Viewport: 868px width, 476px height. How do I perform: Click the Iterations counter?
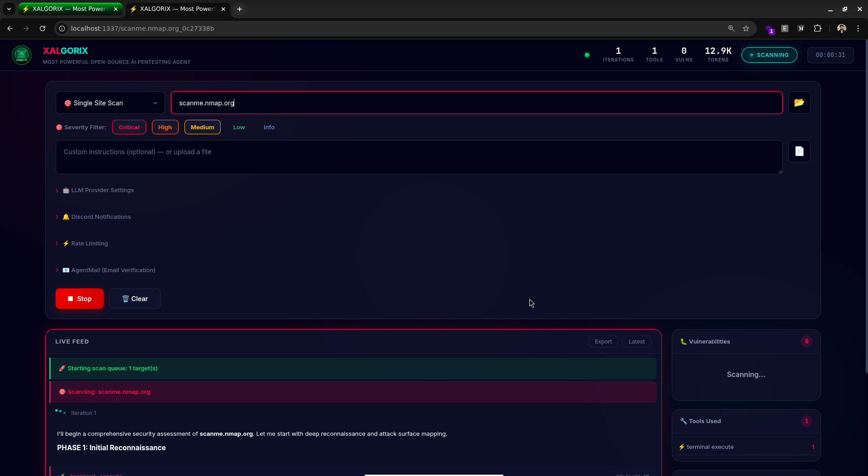click(618, 54)
